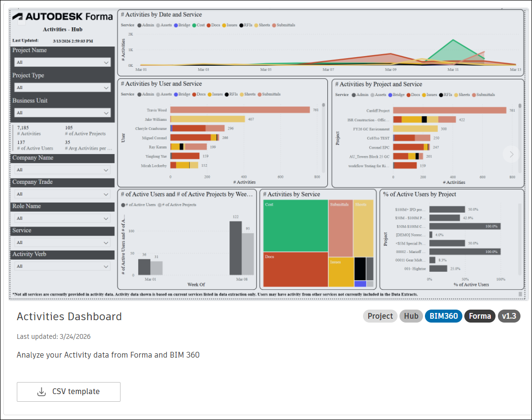Click the FY26 GC Environment bar
The height and width of the screenshot is (420, 532).
[415, 129]
